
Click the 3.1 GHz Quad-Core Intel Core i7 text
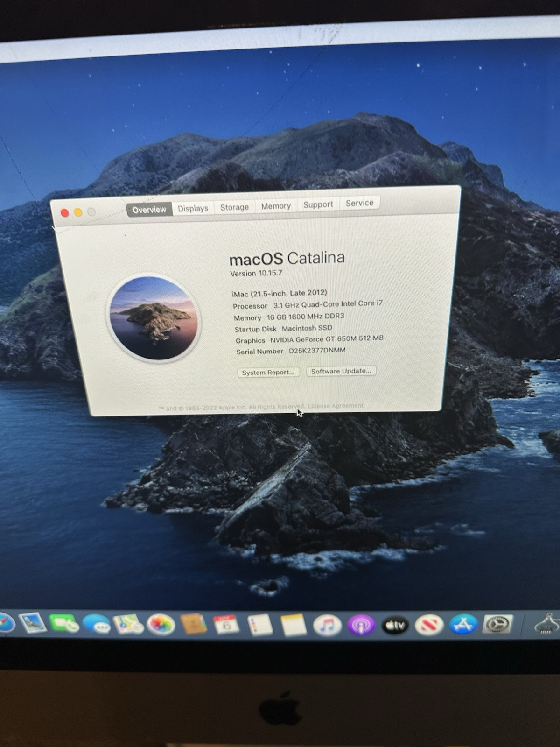328,304
